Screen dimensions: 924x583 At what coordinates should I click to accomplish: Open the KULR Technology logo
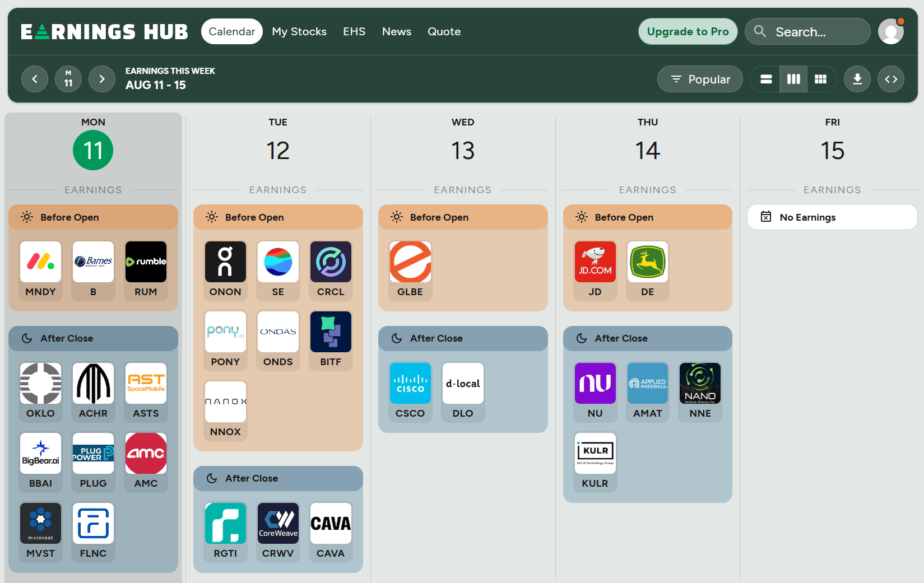pyautogui.click(x=595, y=453)
